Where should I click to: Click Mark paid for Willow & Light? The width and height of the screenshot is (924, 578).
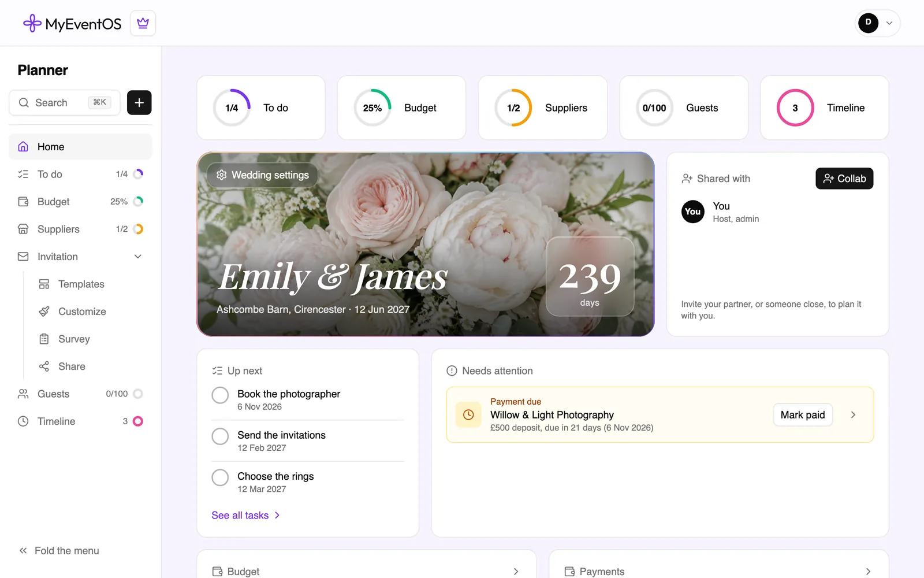click(803, 415)
